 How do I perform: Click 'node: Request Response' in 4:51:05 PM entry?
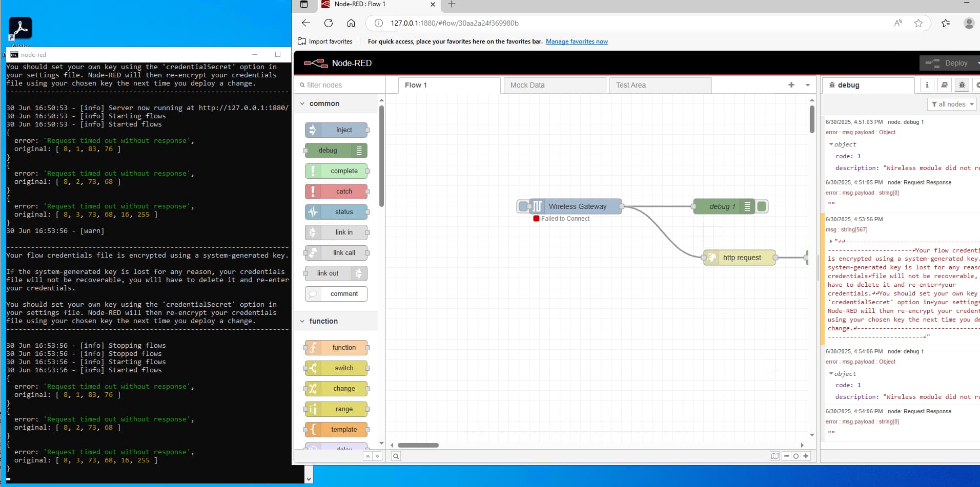tap(920, 182)
